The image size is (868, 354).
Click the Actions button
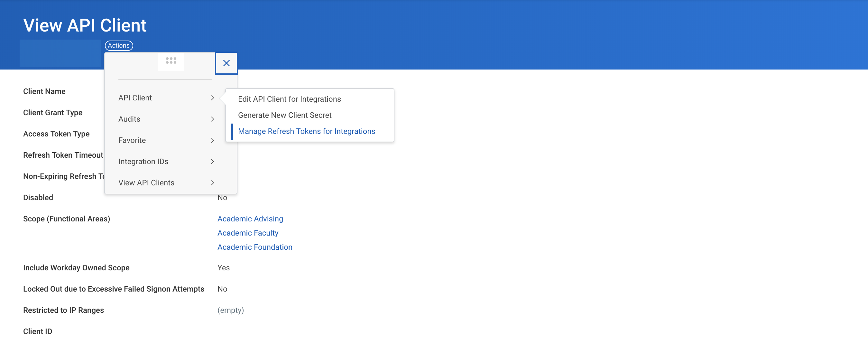(x=119, y=45)
